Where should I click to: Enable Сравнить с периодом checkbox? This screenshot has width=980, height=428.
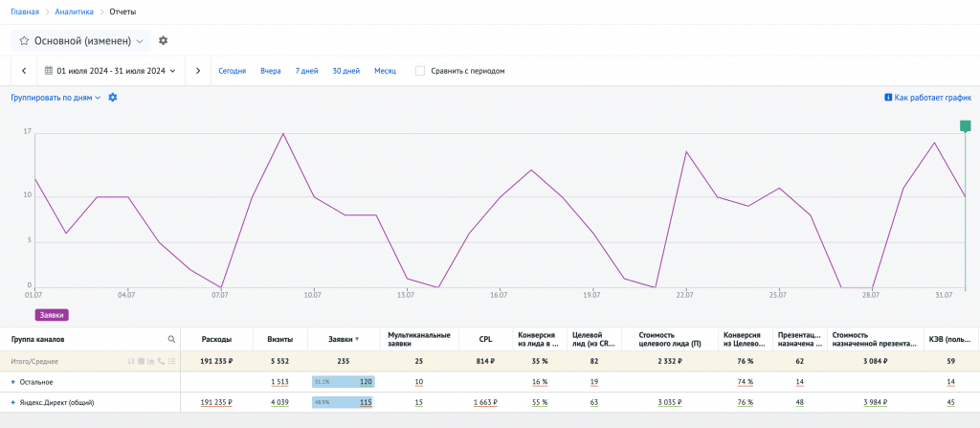(x=420, y=71)
